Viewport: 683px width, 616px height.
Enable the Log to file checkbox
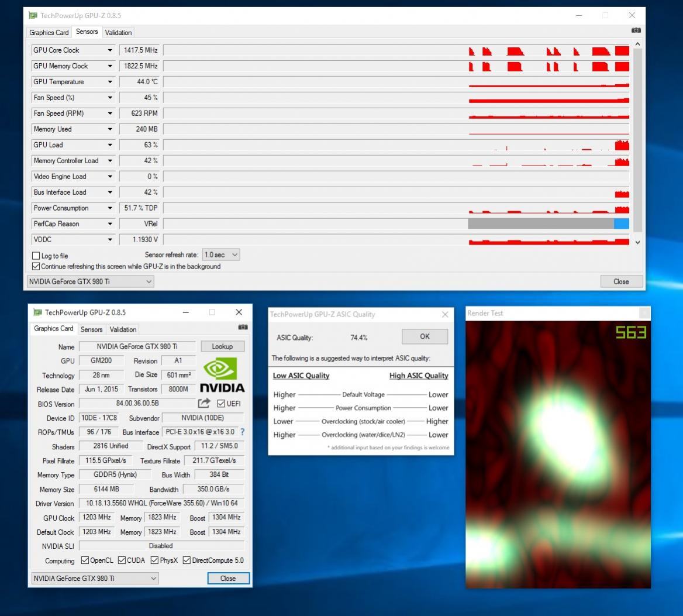(36, 256)
